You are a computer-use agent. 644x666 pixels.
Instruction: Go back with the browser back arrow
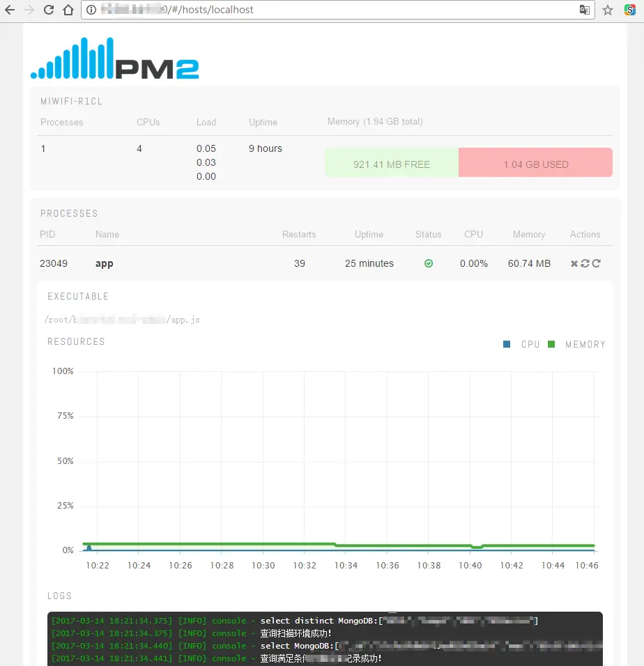(x=10, y=10)
